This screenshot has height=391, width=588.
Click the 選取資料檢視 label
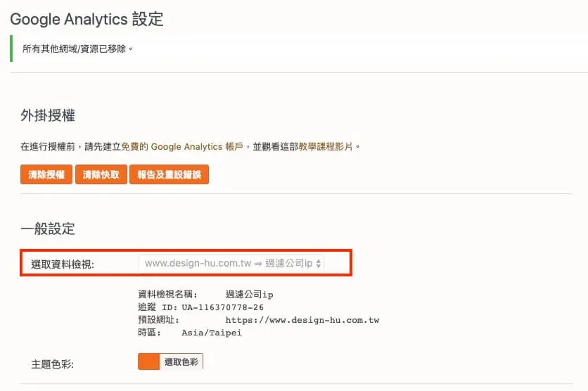tap(63, 264)
